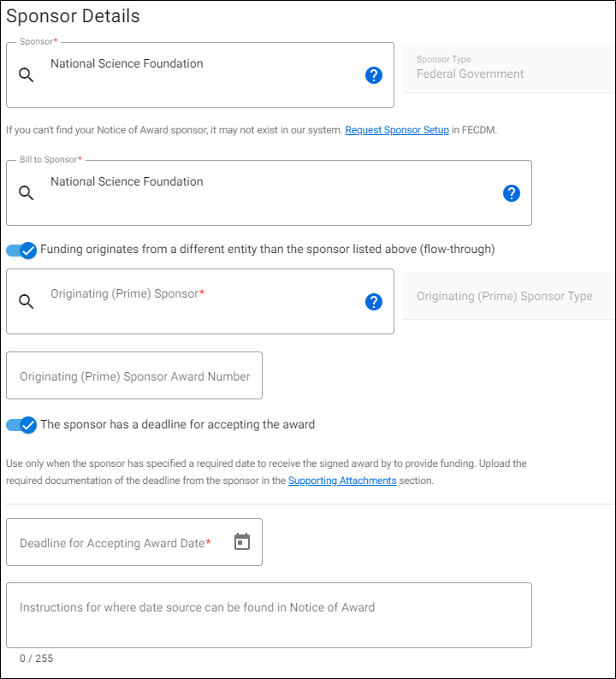Image resolution: width=616 pixels, height=679 pixels.
Task: Open help for the Sponsor field
Action: coord(373,75)
